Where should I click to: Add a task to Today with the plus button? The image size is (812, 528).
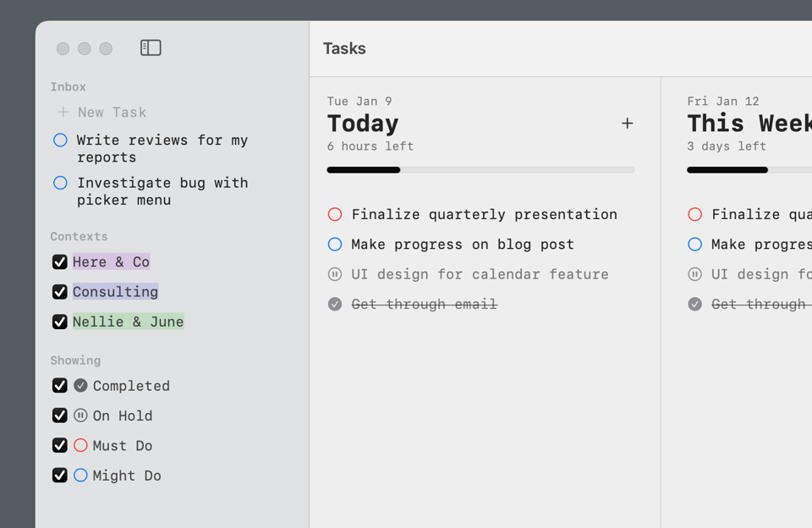coord(628,123)
